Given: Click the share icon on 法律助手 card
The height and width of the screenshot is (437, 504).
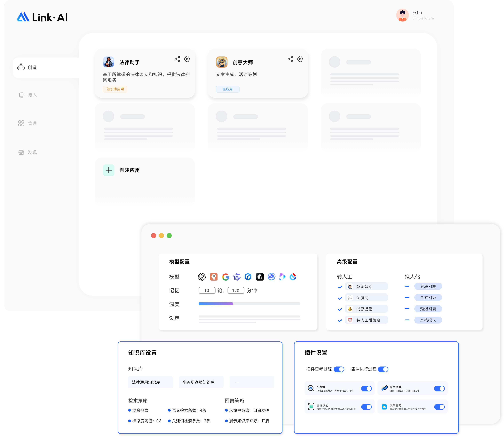Looking at the screenshot, I should (x=177, y=59).
